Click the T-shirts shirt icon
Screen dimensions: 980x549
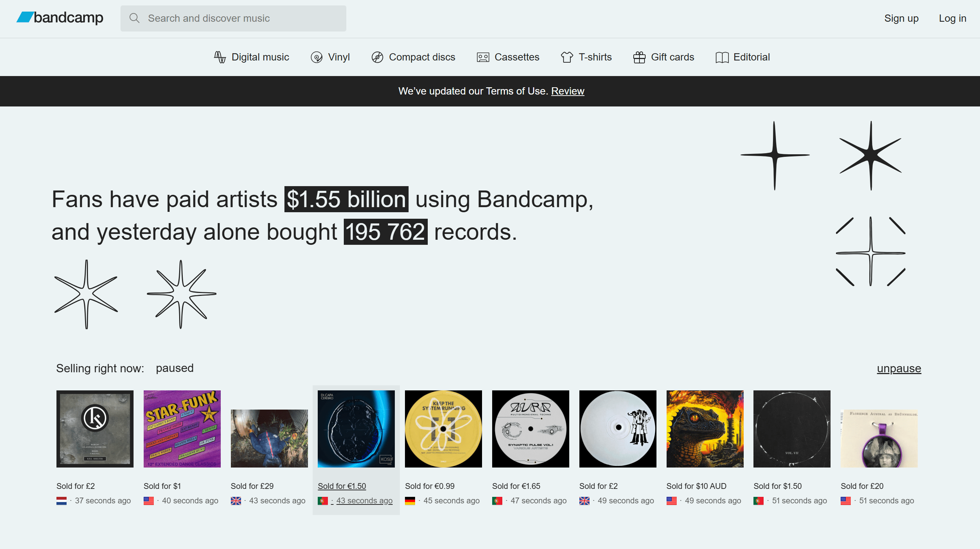(567, 57)
